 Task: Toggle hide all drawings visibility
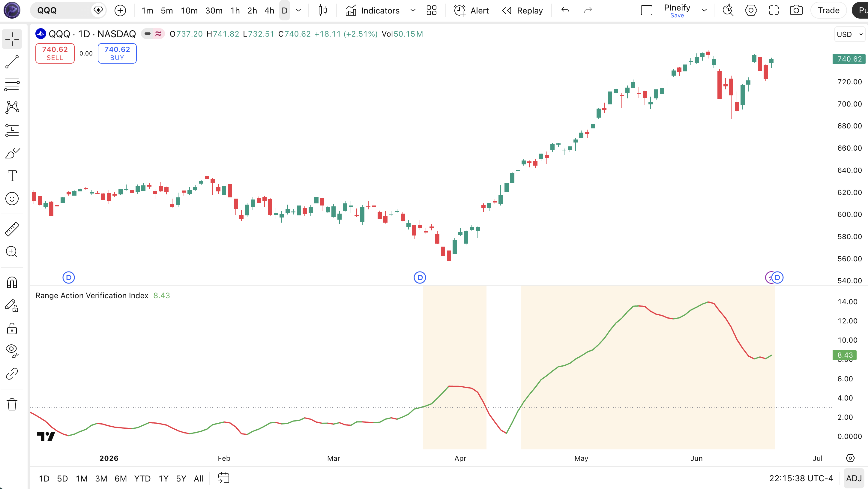pos(12,351)
